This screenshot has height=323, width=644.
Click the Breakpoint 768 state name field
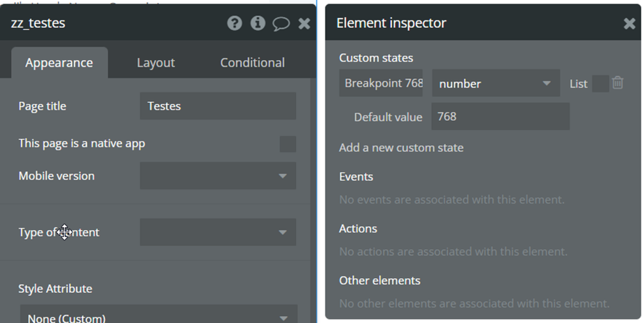pyautogui.click(x=383, y=83)
